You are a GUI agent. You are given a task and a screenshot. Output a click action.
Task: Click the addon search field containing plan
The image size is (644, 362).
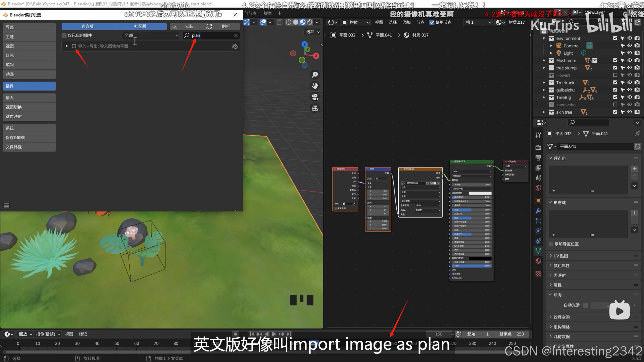211,35
